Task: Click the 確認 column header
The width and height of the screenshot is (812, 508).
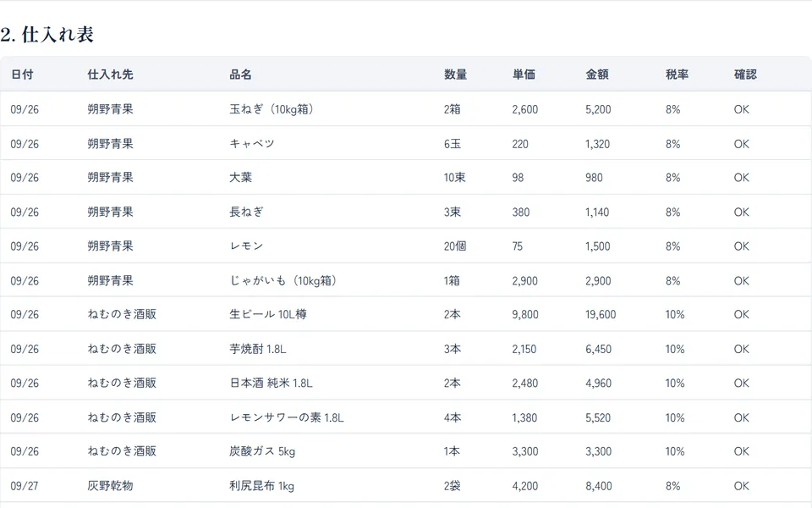Action: point(745,75)
